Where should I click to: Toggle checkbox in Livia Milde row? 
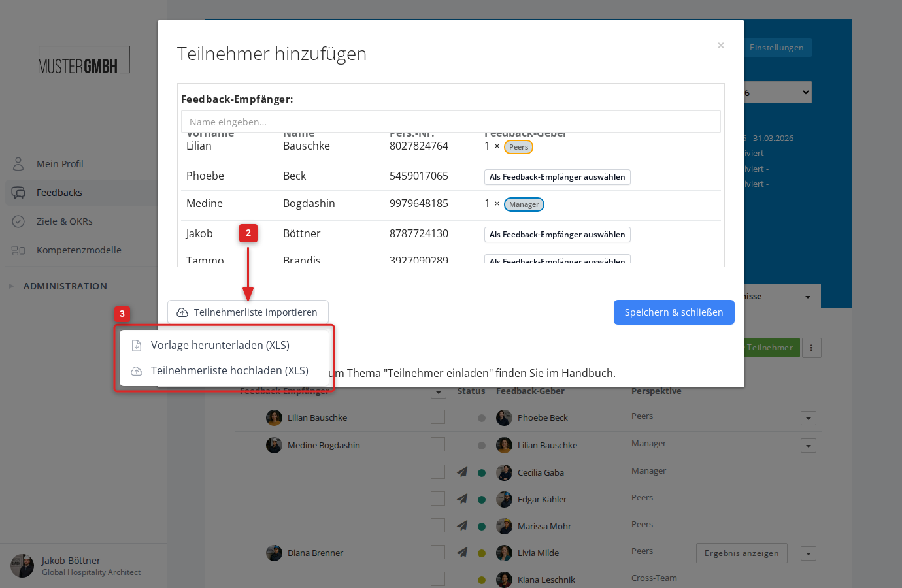[438, 552]
